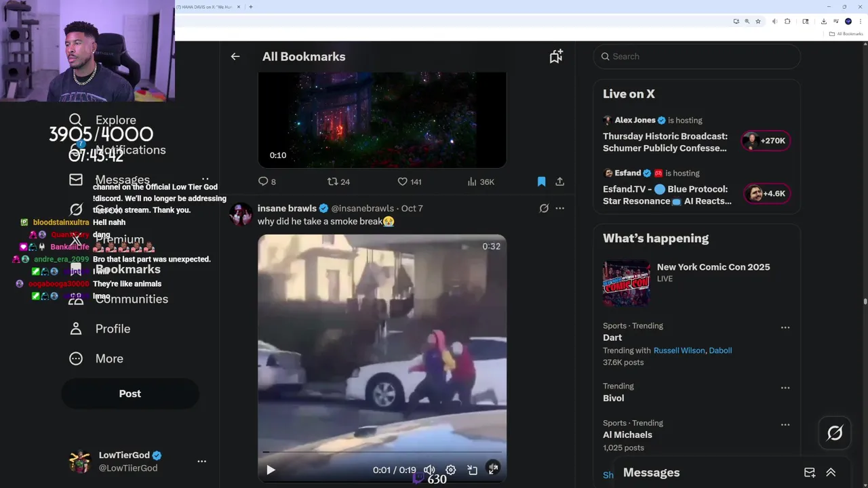
Task: Open video settings gear
Action: [x=450, y=470]
